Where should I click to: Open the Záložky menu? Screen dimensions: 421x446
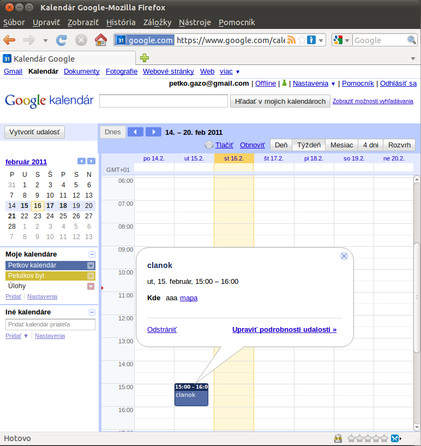(x=157, y=22)
